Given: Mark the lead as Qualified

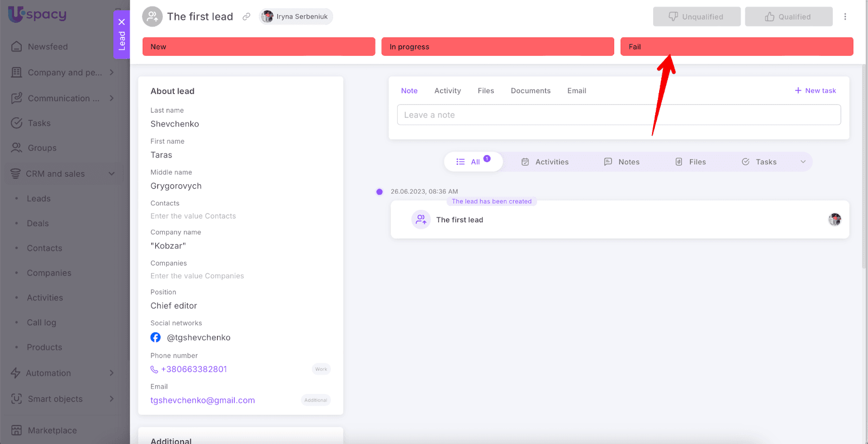Looking at the screenshot, I should (788, 17).
